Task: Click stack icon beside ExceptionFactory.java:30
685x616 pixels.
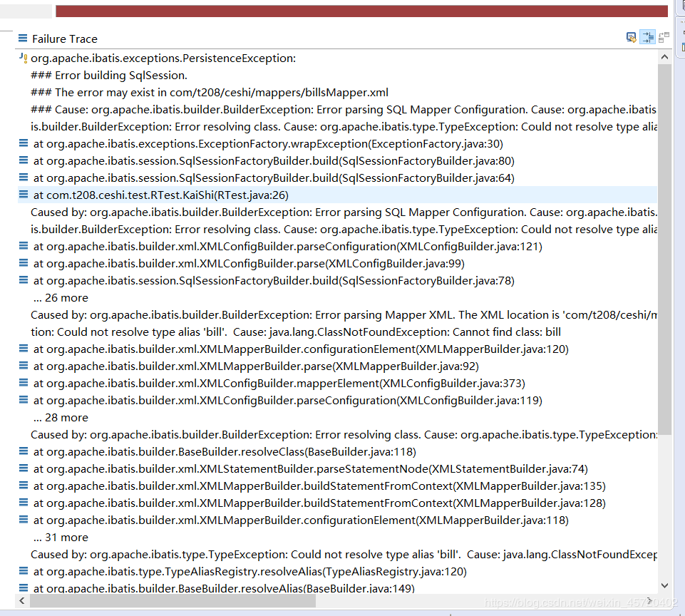Action: coord(23,143)
